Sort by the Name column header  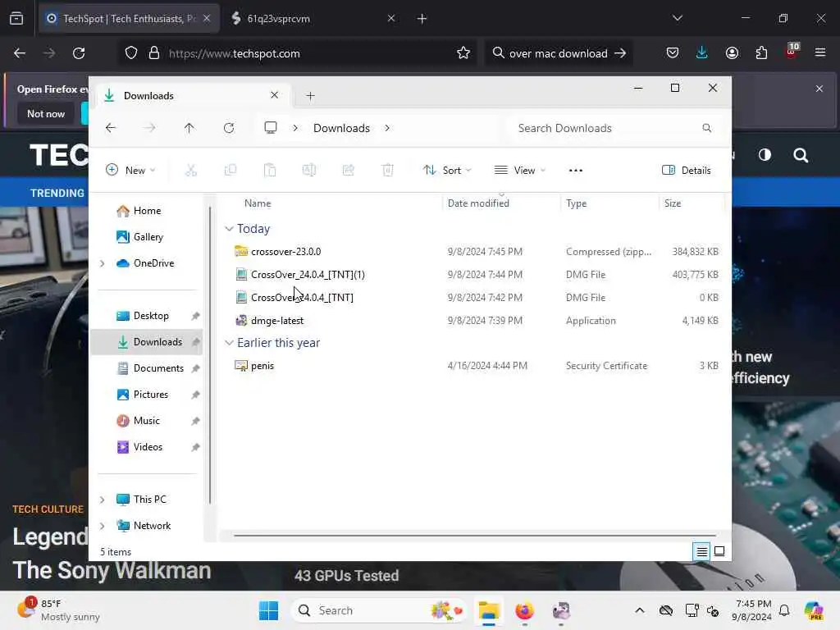pyautogui.click(x=258, y=203)
